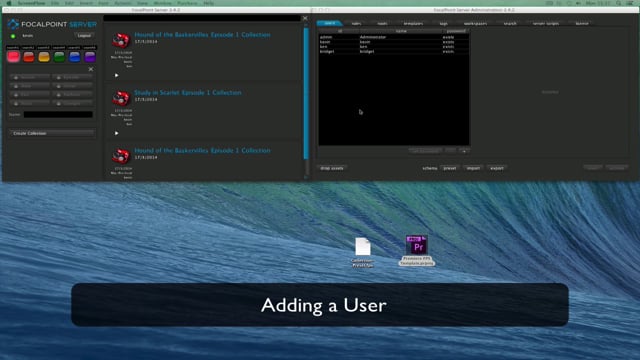Image resolution: width=640 pixels, height=360 pixels.
Task: Switch to the roles tab
Action: point(356,24)
